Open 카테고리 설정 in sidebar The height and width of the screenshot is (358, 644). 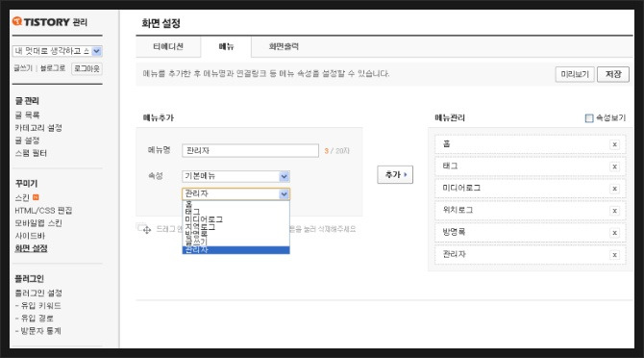(38, 128)
